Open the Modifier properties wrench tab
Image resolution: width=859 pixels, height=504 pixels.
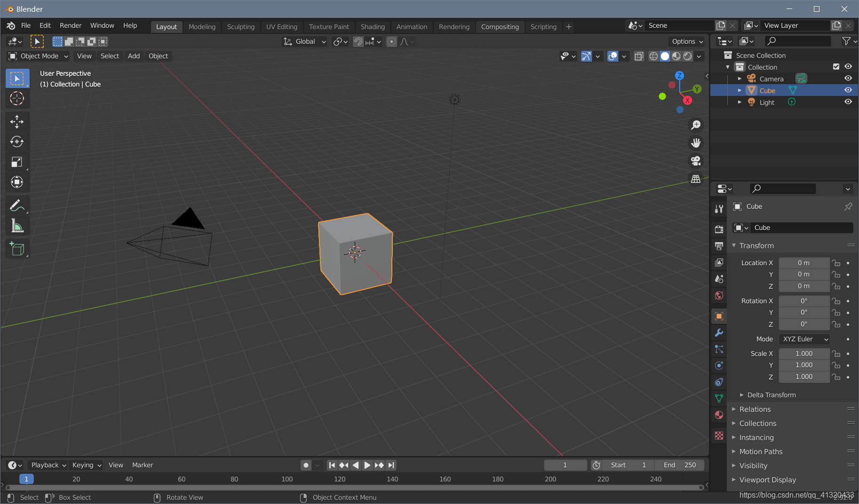719,333
